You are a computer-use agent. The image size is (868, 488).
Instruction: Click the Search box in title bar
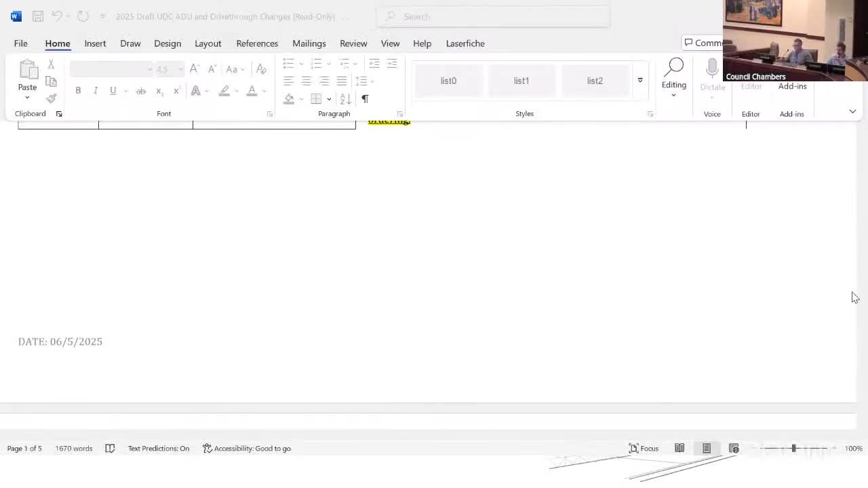(x=493, y=16)
